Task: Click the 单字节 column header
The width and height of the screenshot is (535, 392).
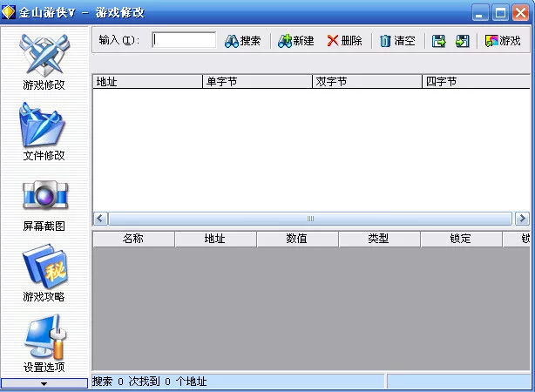Action: pos(256,82)
